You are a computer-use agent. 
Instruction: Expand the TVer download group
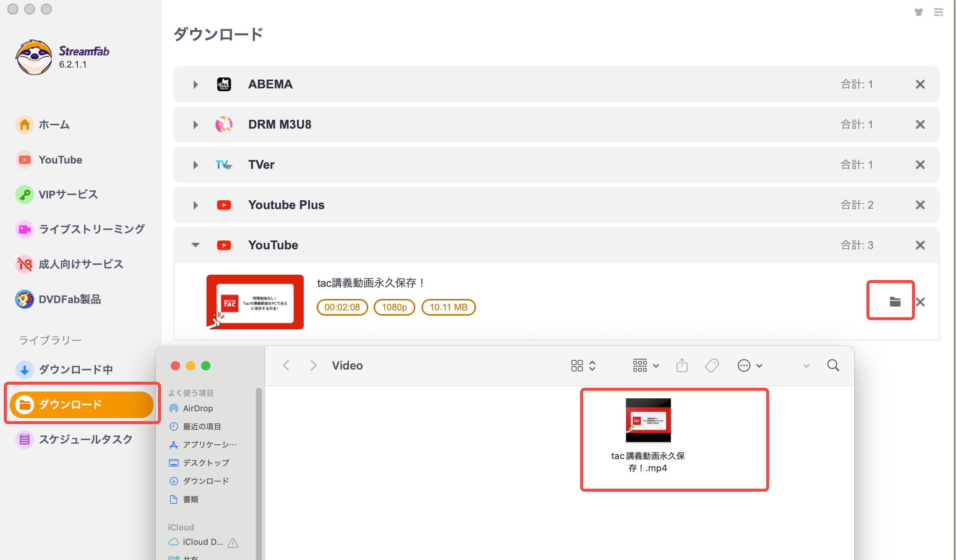[196, 165]
